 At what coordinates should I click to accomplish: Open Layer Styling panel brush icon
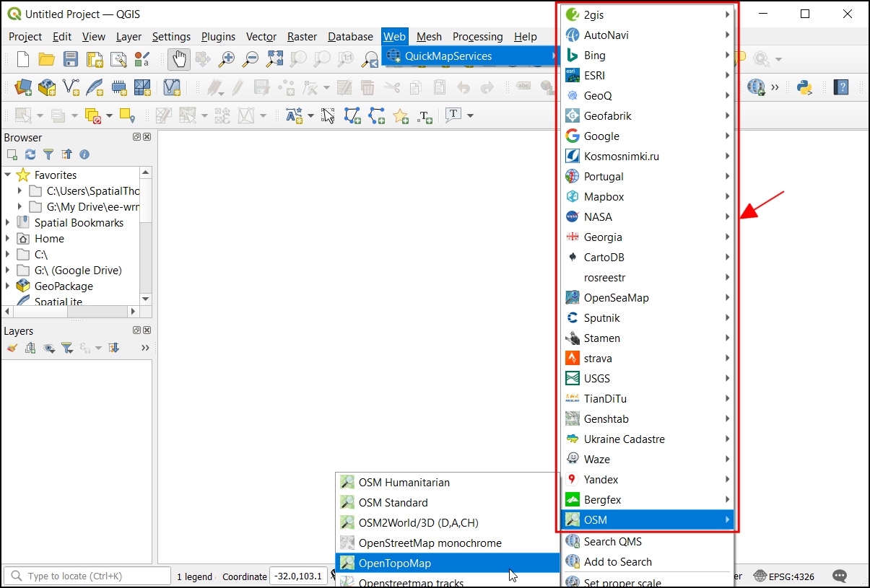click(x=12, y=348)
